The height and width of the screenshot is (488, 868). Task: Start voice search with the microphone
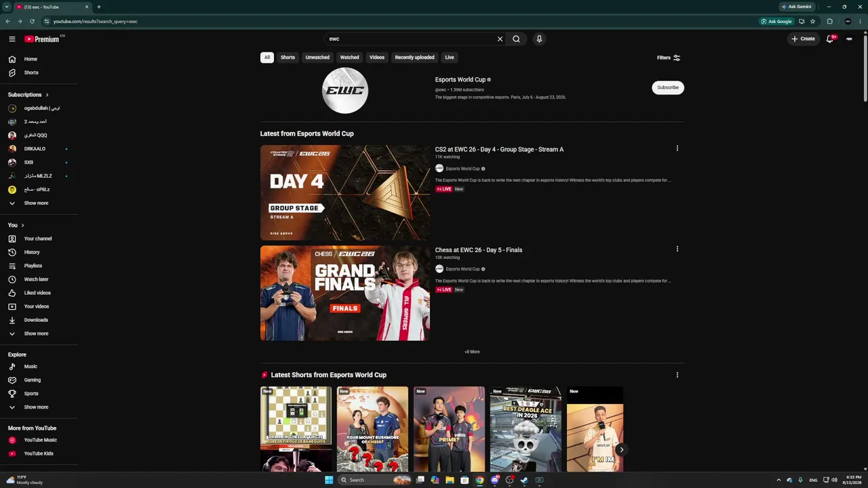539,39
